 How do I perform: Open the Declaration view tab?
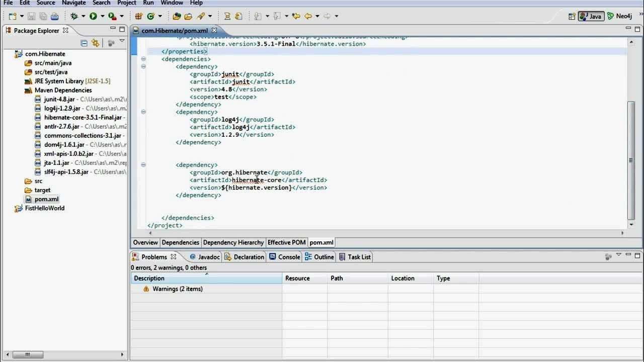[x=245, y=257]
